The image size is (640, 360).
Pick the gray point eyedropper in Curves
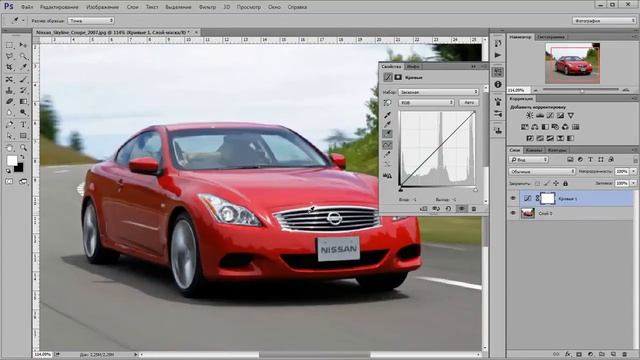[x=387, y=124]
